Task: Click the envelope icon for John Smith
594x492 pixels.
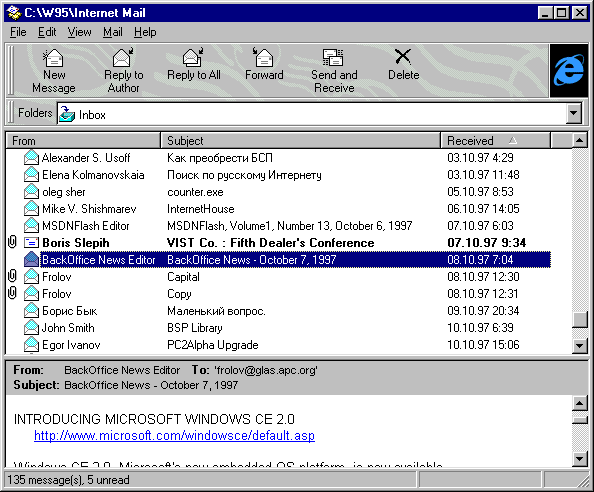Action: 31,328
